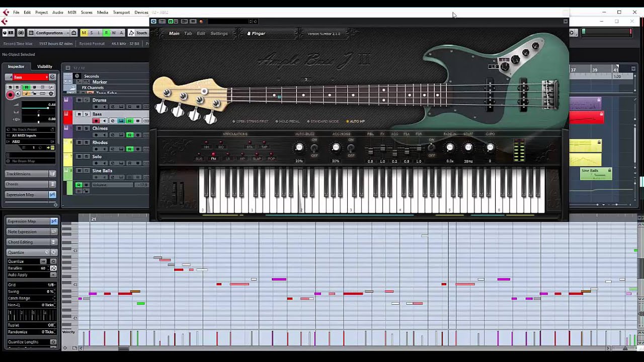Expand the TrackVersions section
This screenshot has width=644, height=362.
pyautogui.click(x=31, y=173)
